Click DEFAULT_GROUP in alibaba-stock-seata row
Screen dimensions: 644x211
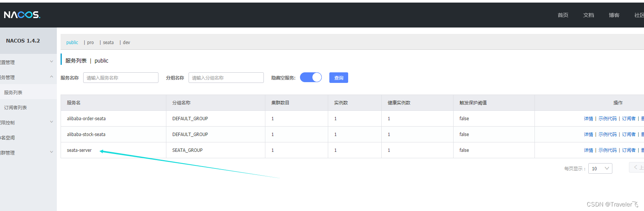pyautogui.click(x=190, y=134)
